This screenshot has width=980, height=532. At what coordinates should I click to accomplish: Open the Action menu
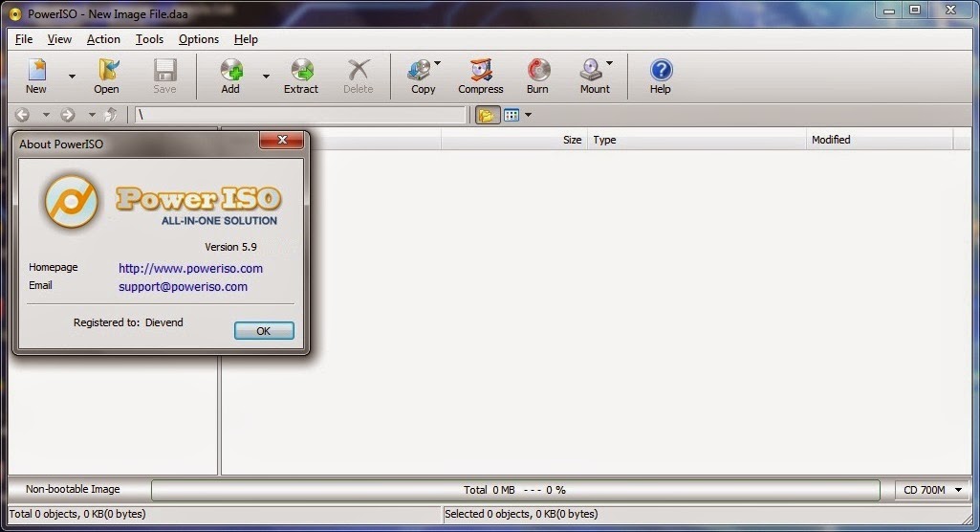click(x=103, y=39)
